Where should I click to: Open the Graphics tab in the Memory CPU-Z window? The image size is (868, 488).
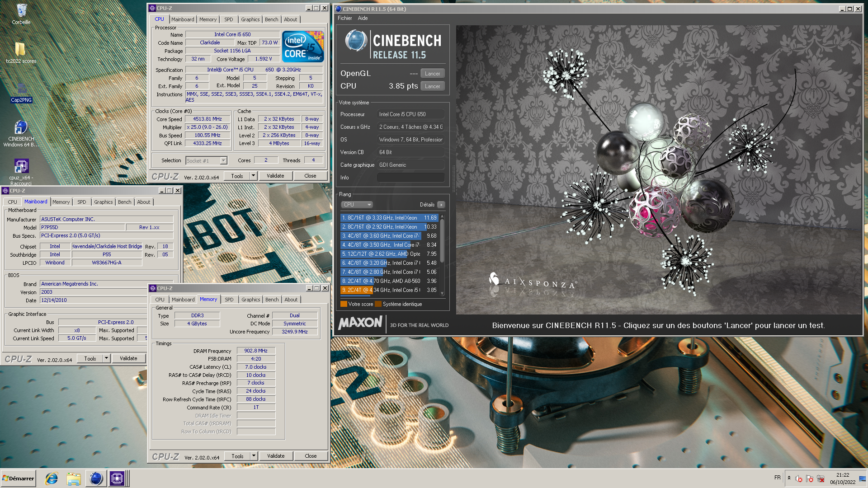point(250,300)
